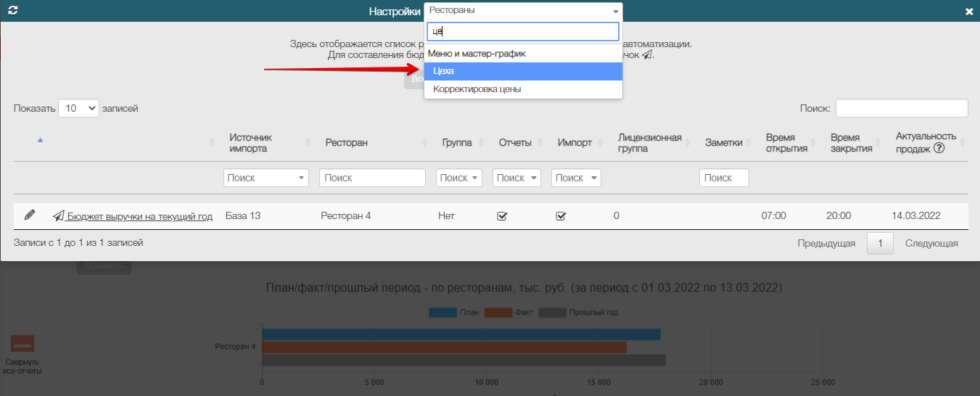Close the Настройки dialog with the X
Viewport: 980px width, 396px height.
click(x=969, y=12)
